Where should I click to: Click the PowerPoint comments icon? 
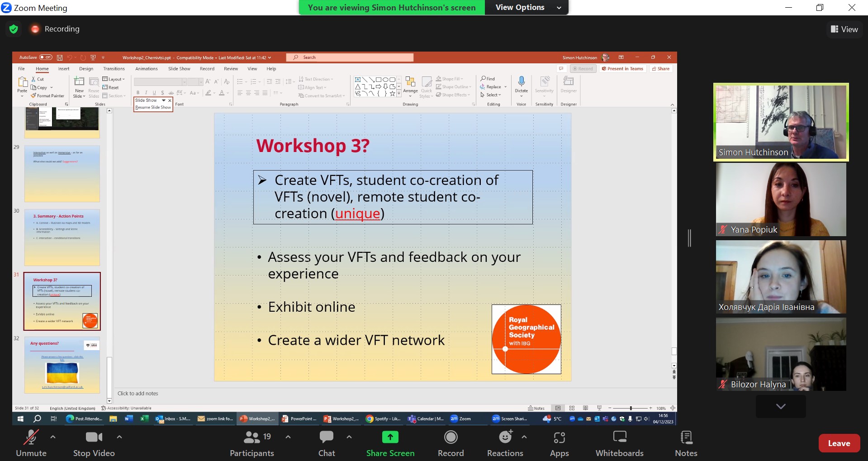coord(561,69)
